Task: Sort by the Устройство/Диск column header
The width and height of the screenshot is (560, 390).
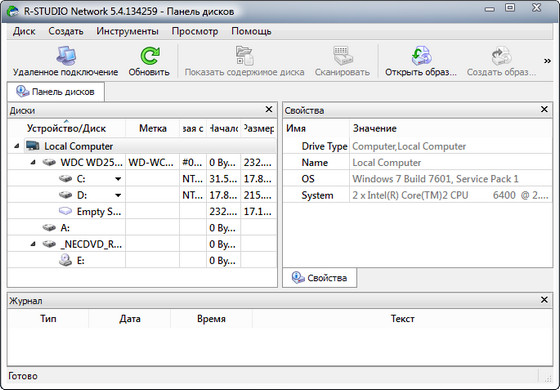Action: [66, 129]
